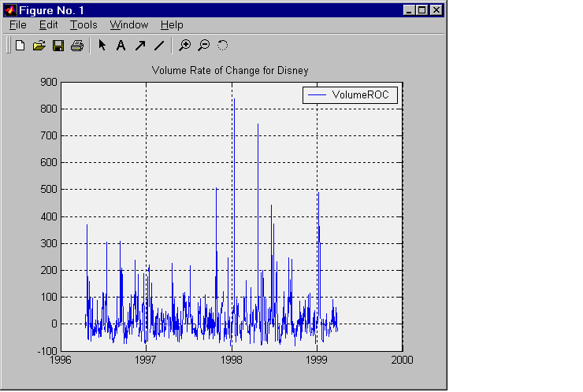This screenshot has width=583, height=392.
Task: Maximize the Figure No. 1 window
Action: coord(421,10)
